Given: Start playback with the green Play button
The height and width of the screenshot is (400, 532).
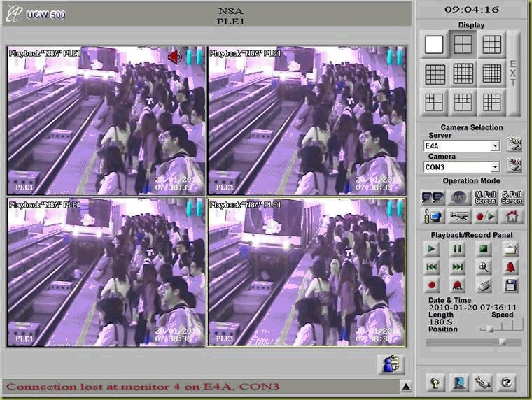Looking at the screenshot, I should point(432,249).
